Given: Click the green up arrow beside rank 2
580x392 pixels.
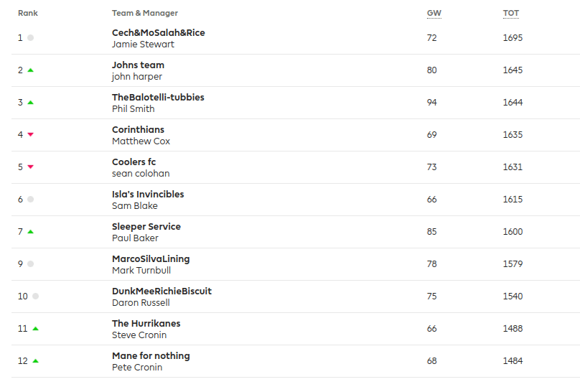Looking at the screenshot, I should click(x=30, y=70).
